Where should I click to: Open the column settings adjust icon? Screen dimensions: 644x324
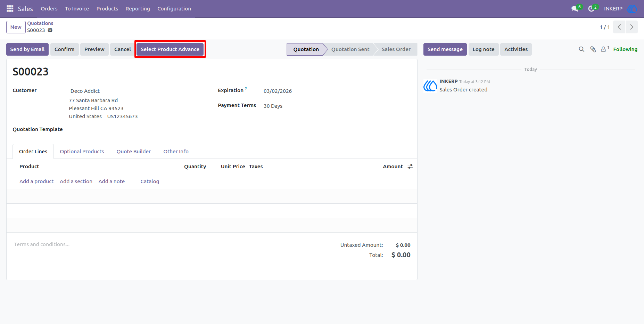(x=410, y=167)
